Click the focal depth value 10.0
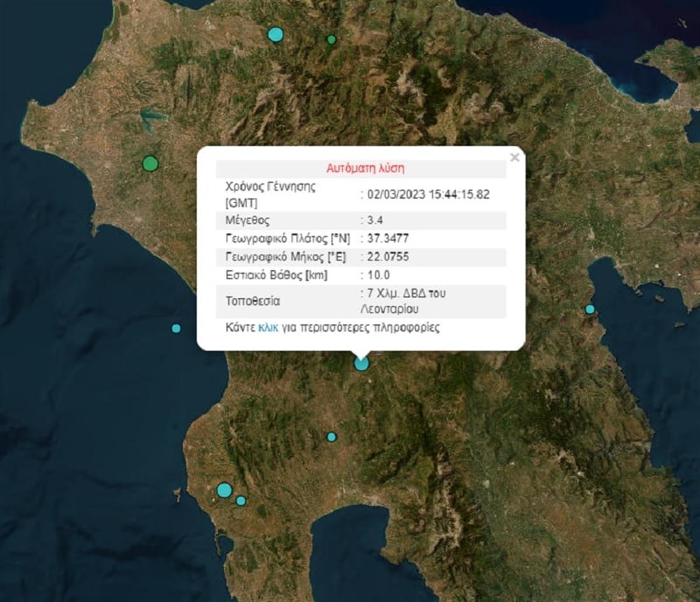Screen dimensions: 700x602 click(x=377, y=275)
